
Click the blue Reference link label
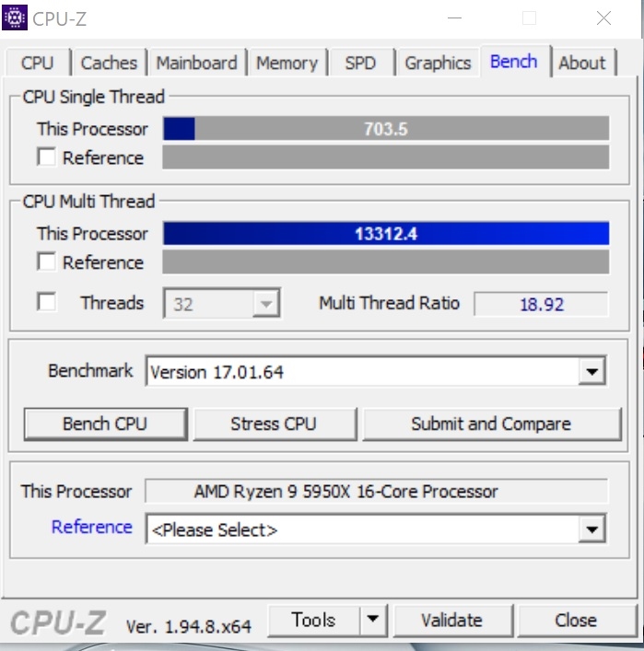tap(92, 527)
